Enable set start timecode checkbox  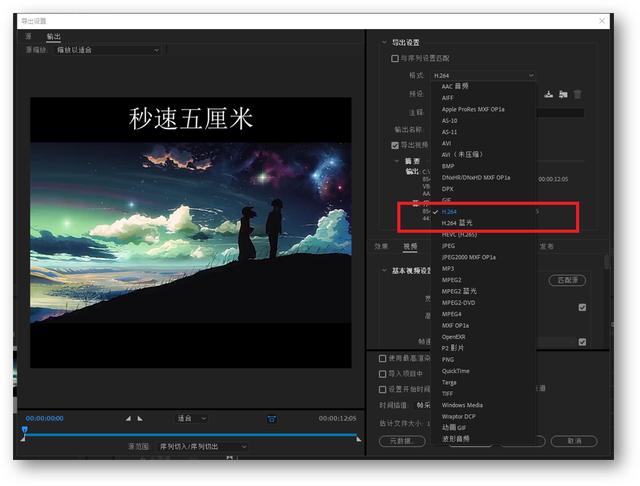tap(382, 389)
